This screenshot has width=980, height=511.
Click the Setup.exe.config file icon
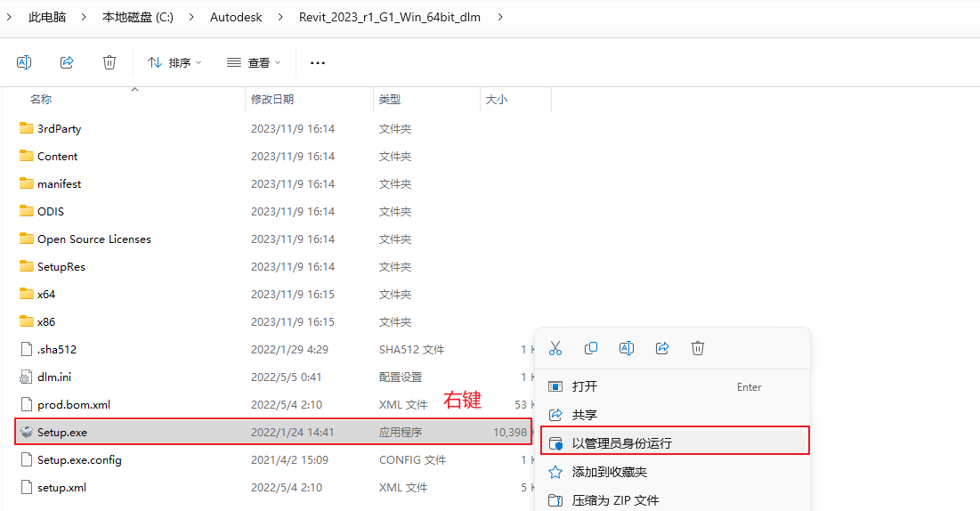tap(26, 459)
